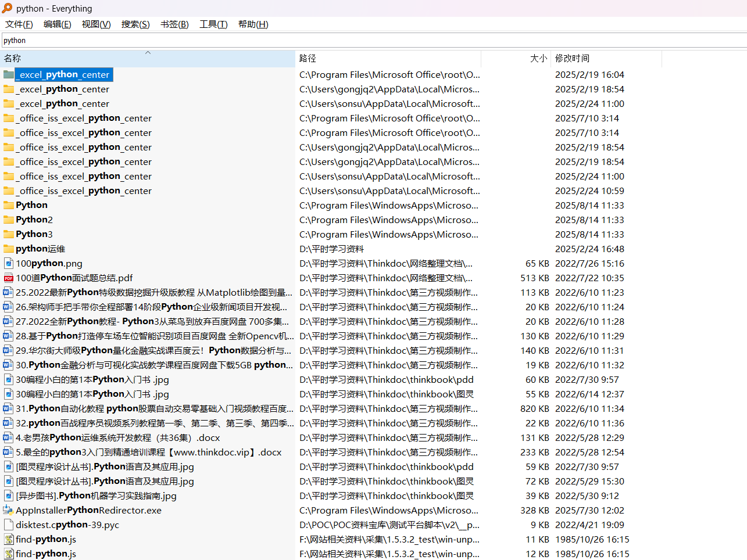
Task: Click the Word icon beside 4.老男孩Python运维 docx
Action: point(8,437)
